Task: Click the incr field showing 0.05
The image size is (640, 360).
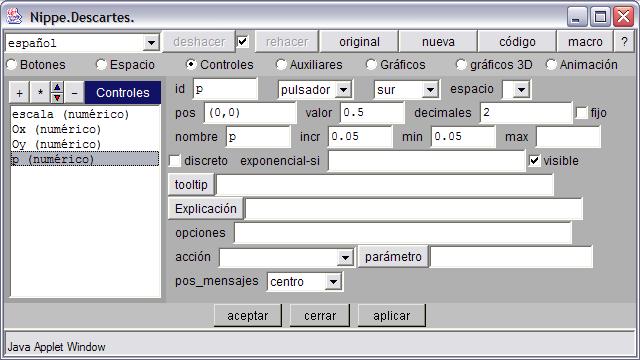Action: coord(360,137)
